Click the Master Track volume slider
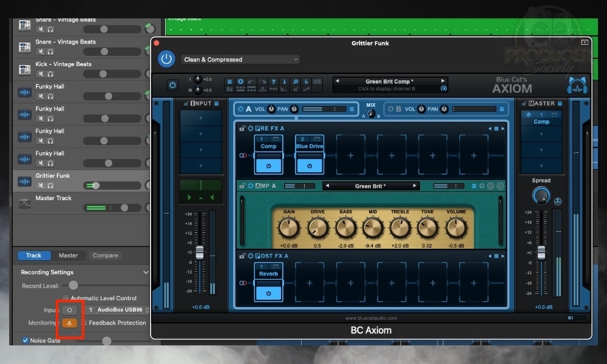This screenshot has width=607, height=364. pos(112,207)
